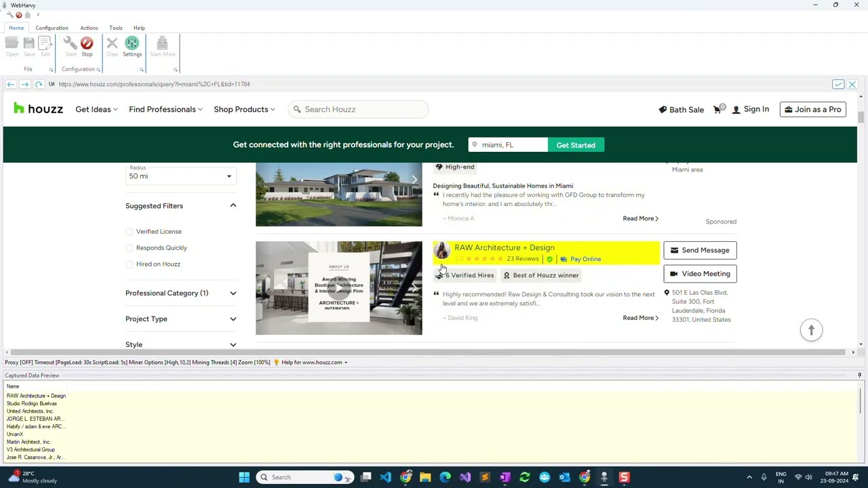Open the Actions ribbon tab

click(89, 28)
